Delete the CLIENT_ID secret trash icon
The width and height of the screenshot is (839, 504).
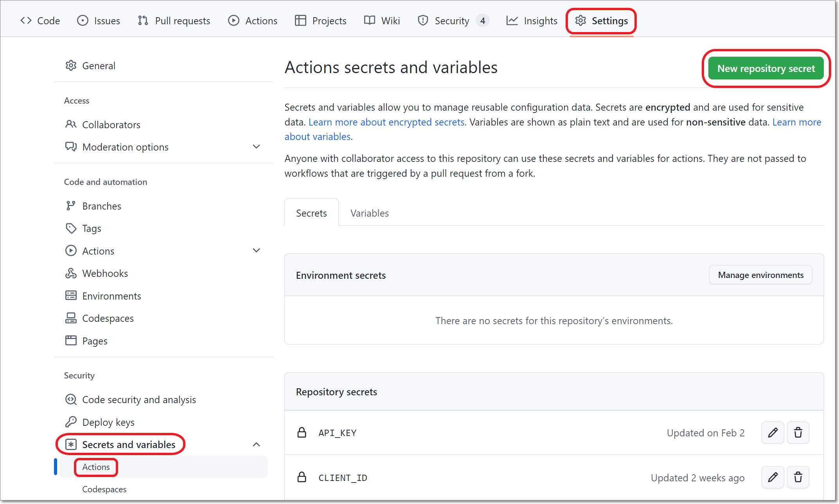pyautogui.click(x=798, y=477)
